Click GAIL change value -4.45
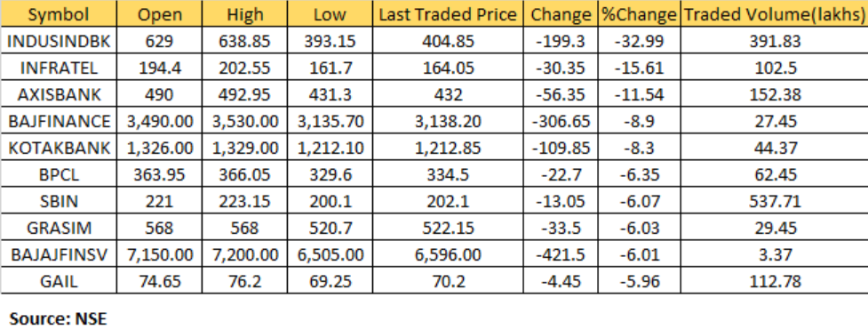868x330 pixels. [561, 281]
